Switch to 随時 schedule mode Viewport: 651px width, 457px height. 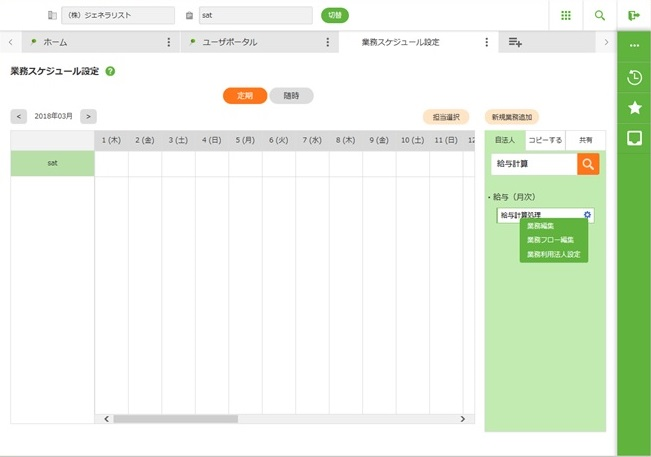tap(291, 96)
